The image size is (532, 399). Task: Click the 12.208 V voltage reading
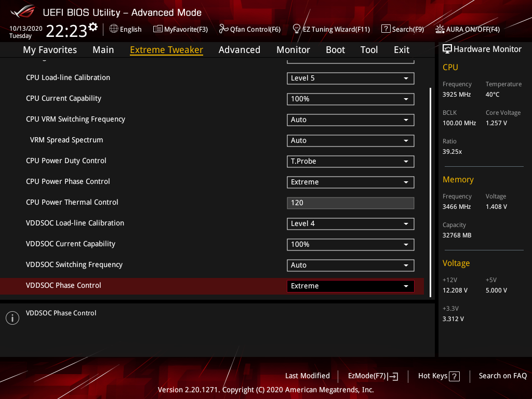tap(455, 290)
